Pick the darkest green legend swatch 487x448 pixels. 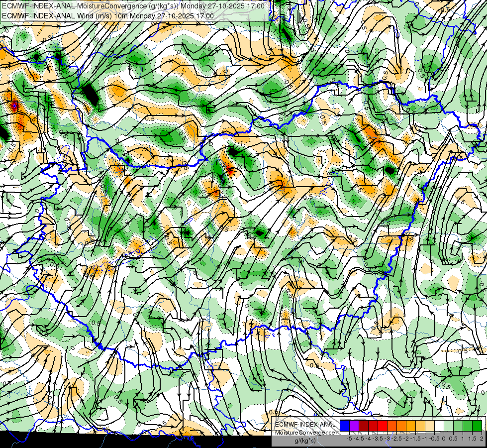(x=477, y=426)
